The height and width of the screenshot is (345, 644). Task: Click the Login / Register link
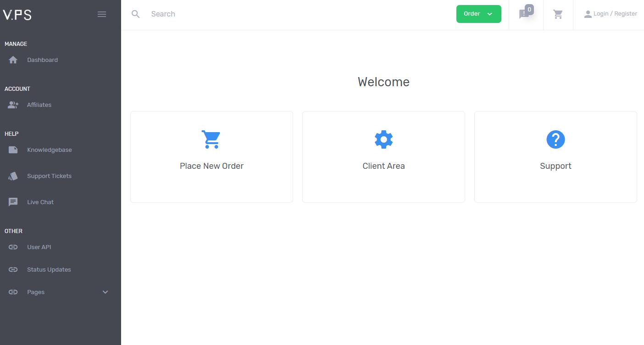point(615,14)
